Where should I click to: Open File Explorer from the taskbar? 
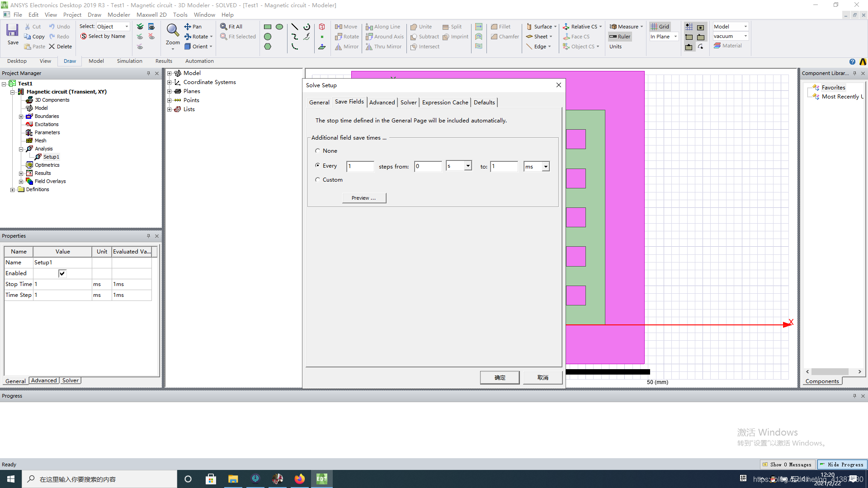(233, 479)
